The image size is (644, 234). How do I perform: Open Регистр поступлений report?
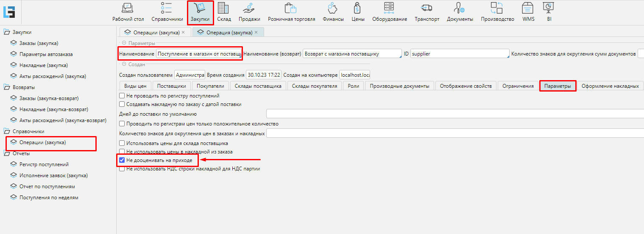click(44, 164)
